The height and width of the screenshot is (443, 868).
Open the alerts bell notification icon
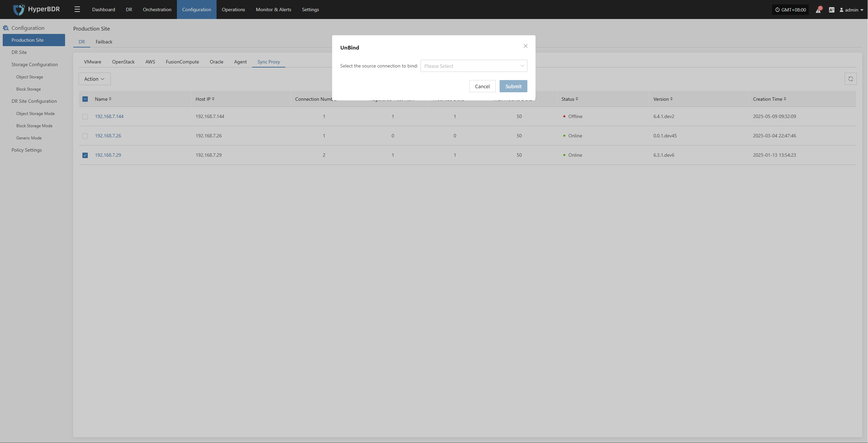(818, 10)
